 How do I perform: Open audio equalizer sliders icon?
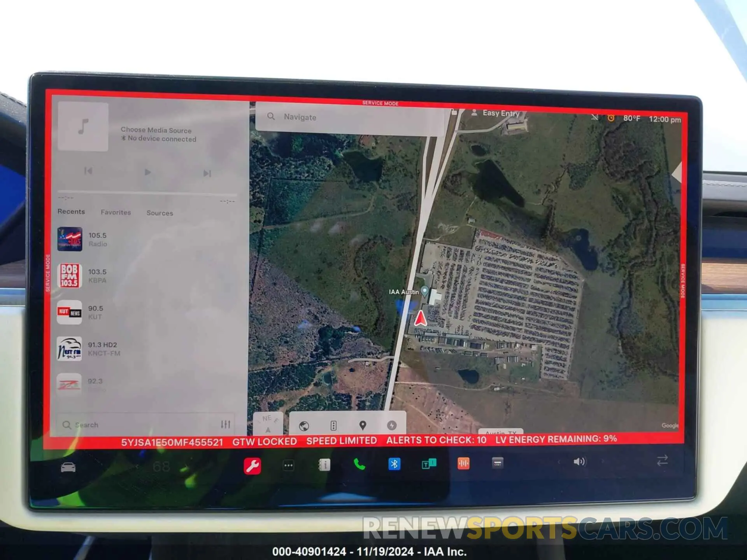(226, 424)
